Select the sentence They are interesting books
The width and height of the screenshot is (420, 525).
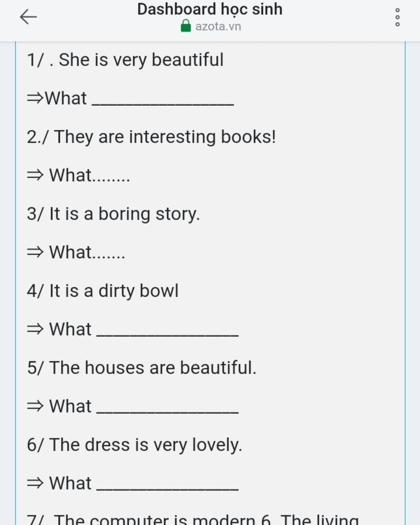tap(165, 137)
